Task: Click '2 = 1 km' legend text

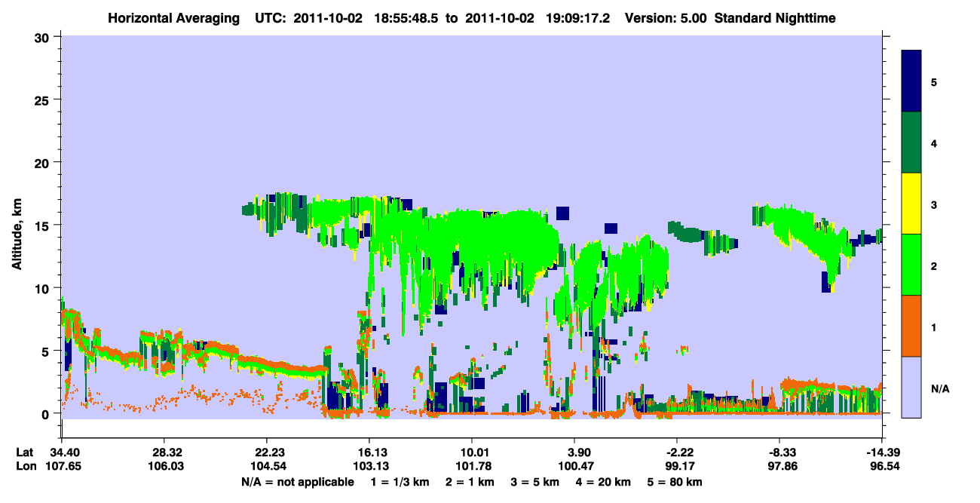Action: click(x=470, y=481)
